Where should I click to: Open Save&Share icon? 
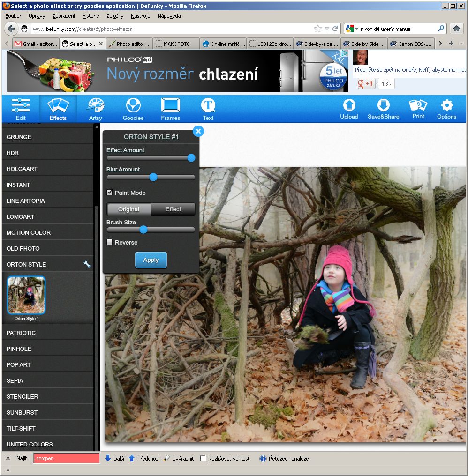[x=383, y=105]
